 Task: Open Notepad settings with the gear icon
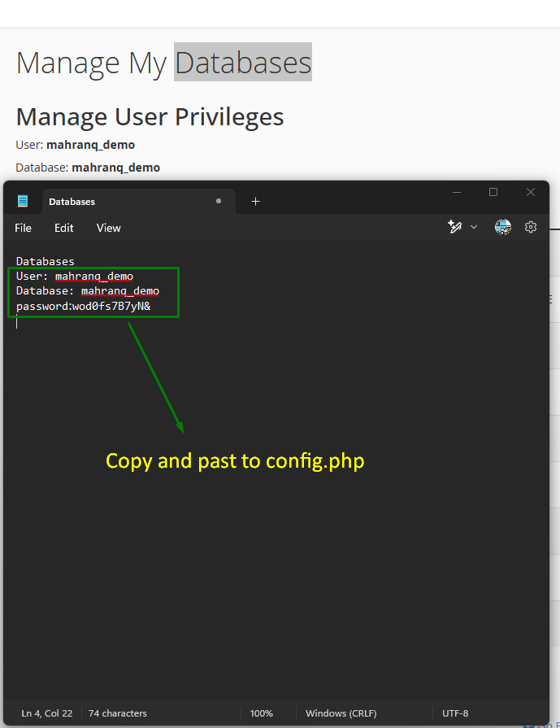click(x=531, y=227)
